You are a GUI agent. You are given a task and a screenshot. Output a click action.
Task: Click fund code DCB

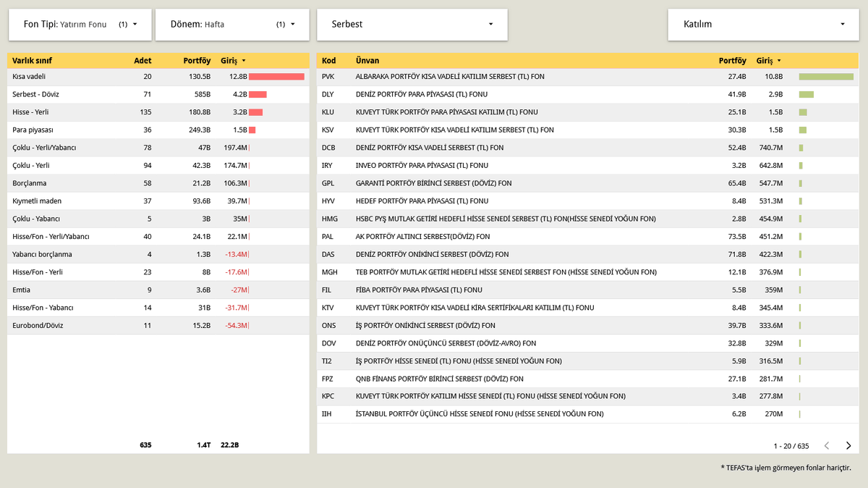[328, 148]
